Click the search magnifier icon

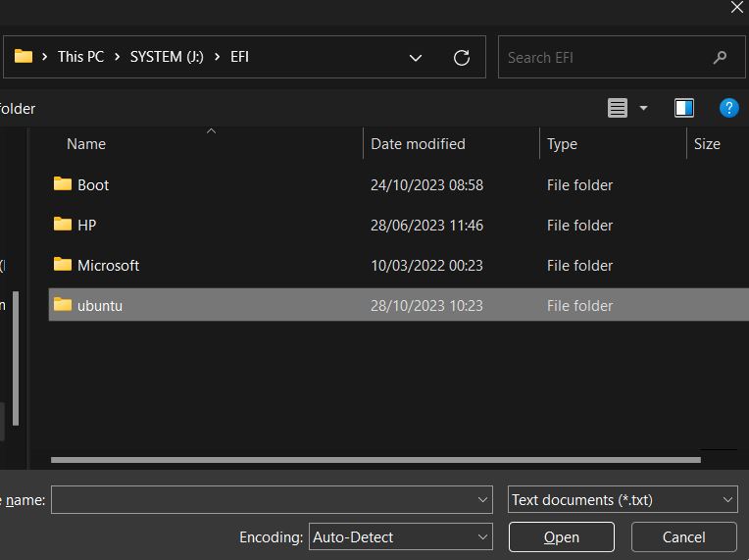(x=720, y=58)
